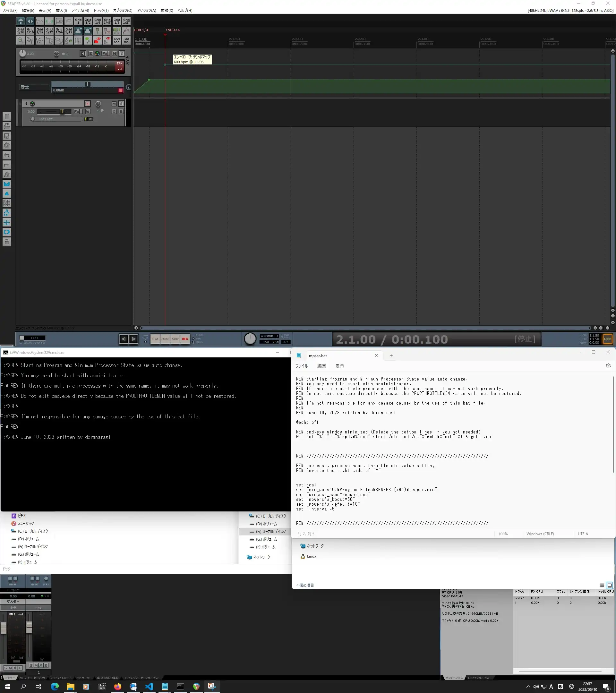Click the add track cluster icon
616x693 pixels.
pyautogui.click(x=78, y=31)
